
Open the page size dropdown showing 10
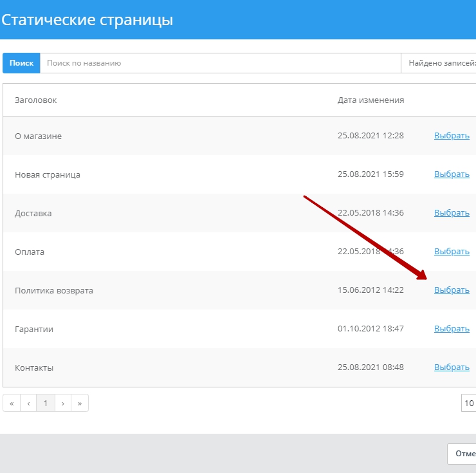(x=469, y=403)
